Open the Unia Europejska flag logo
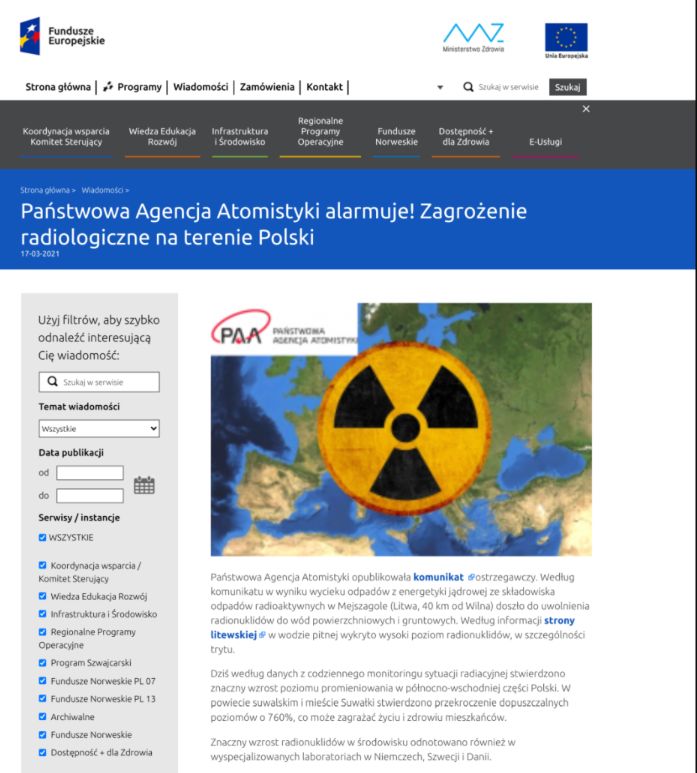 (566, 40)
